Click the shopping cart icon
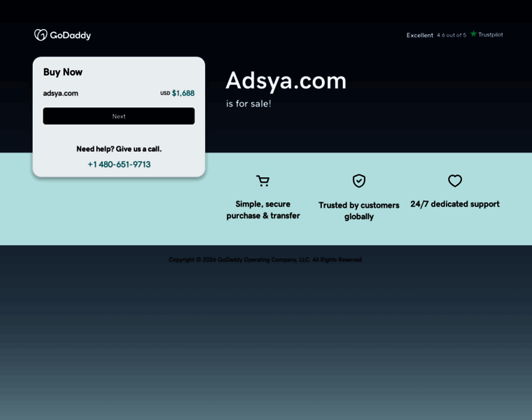532x420 pixels. 263,181
